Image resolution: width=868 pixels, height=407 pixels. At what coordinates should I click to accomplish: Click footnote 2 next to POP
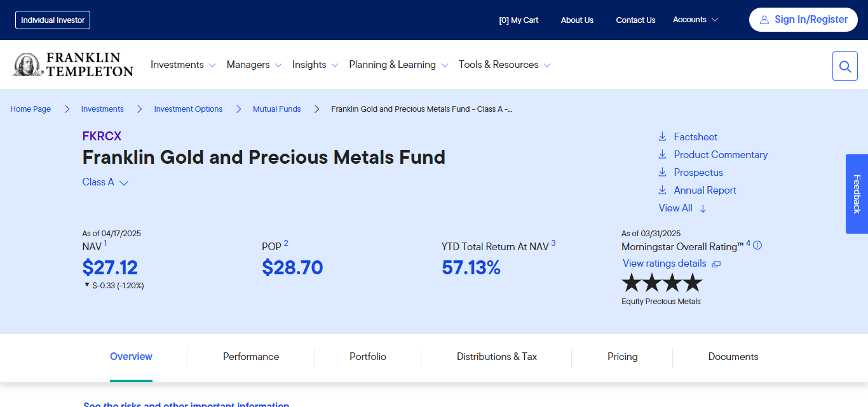point(286,243)
